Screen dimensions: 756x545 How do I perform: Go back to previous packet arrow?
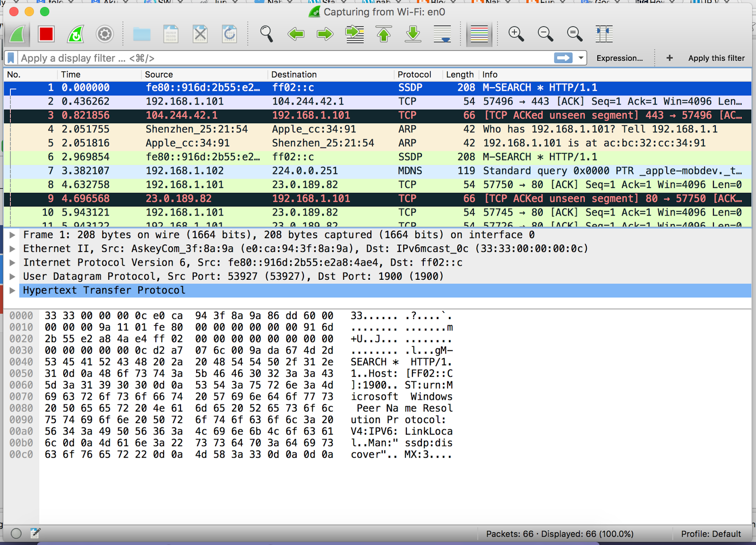pyautogui.click(x=296, y=34)
